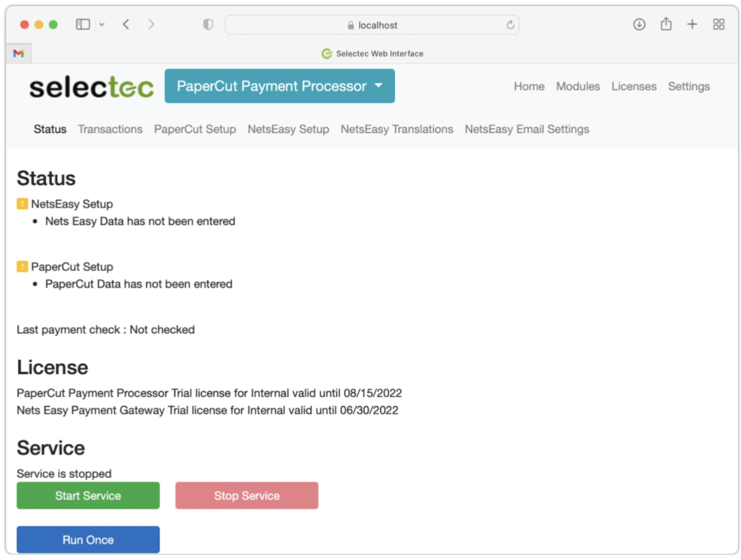
Task: Click the green Start Service button
Action: [x=88, y=496]
